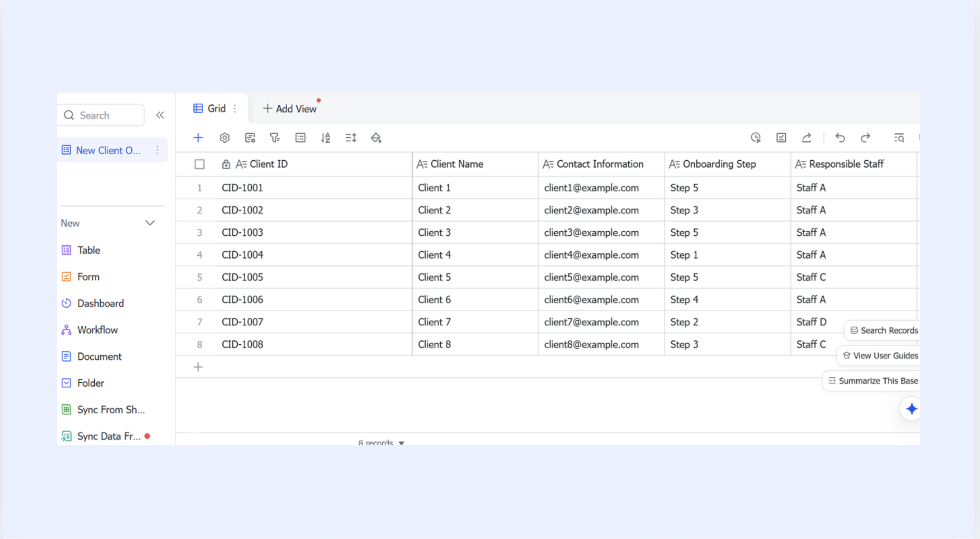Image resolution: width=980 pixels, height=539 pixels.
Task: Click the share arrow icon
Action: click(807, 138)
